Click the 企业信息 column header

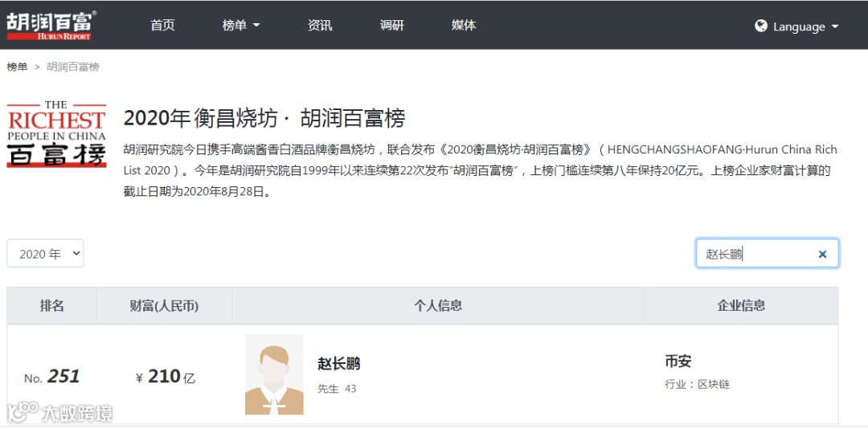741,305
